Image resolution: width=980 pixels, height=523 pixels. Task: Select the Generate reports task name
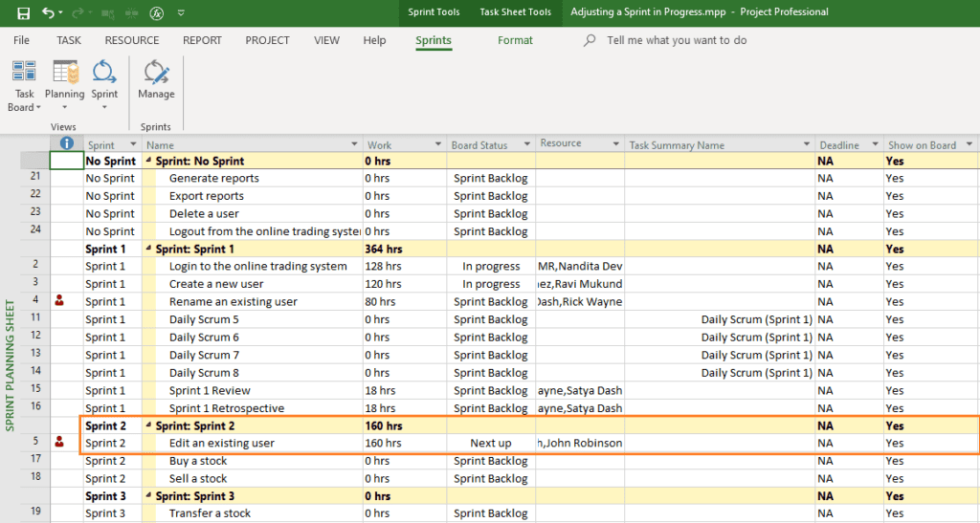click(x=213, y=179)
